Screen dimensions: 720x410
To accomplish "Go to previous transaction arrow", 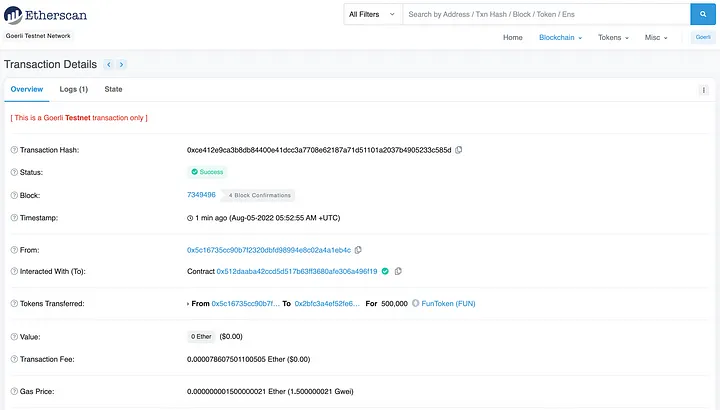I will coord(109,64).
